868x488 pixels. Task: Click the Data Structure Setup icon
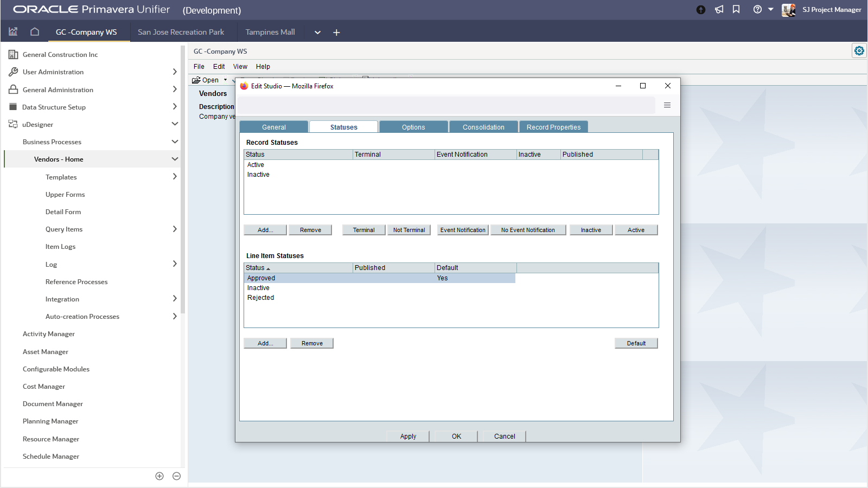tap(13, 107)
